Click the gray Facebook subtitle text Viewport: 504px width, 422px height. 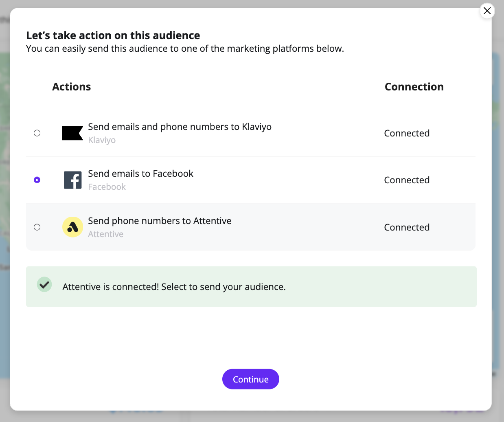coord(107,187)
